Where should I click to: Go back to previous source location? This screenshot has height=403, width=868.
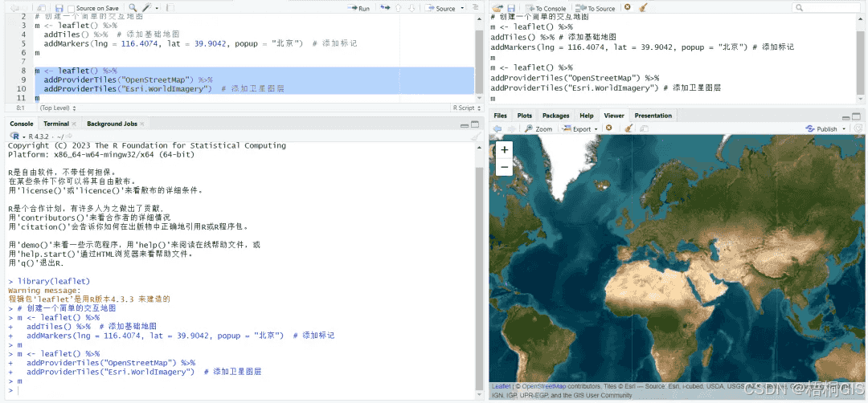(x=14, y=8)
